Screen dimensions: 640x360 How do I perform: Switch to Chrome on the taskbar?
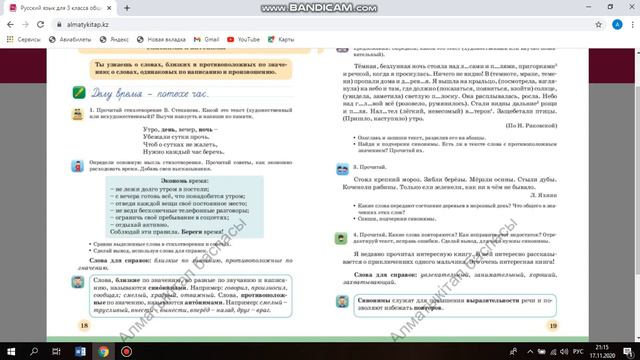103,351
